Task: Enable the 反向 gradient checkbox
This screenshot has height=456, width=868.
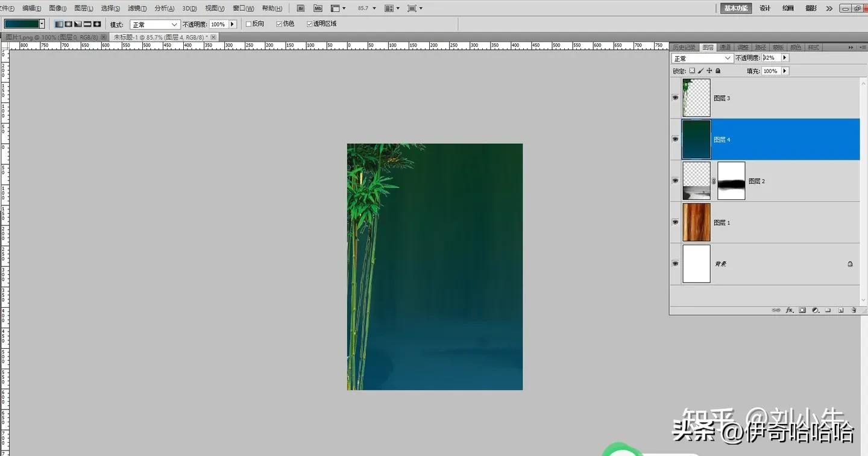Action: [247, 23]
